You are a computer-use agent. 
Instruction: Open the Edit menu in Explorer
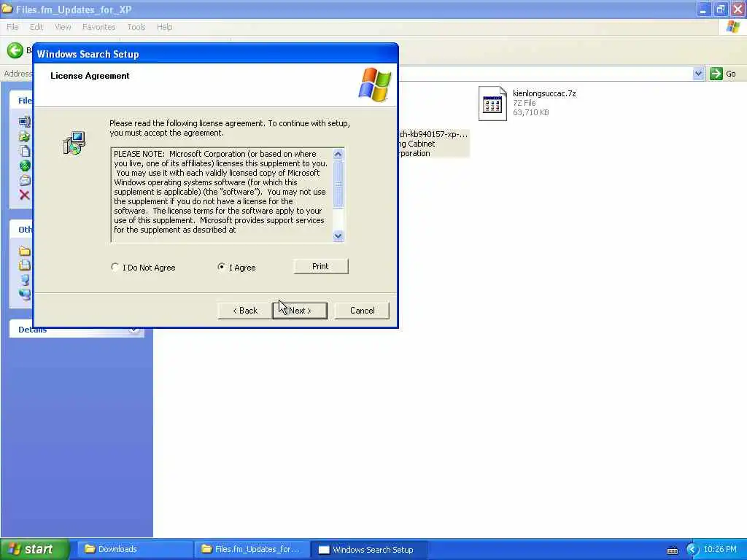coord(36,27)
